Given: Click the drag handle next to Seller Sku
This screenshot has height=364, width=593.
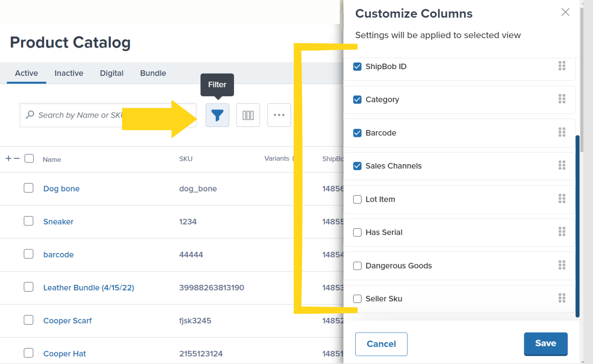Looking at the screenshot, I should [x=562, y=298].
